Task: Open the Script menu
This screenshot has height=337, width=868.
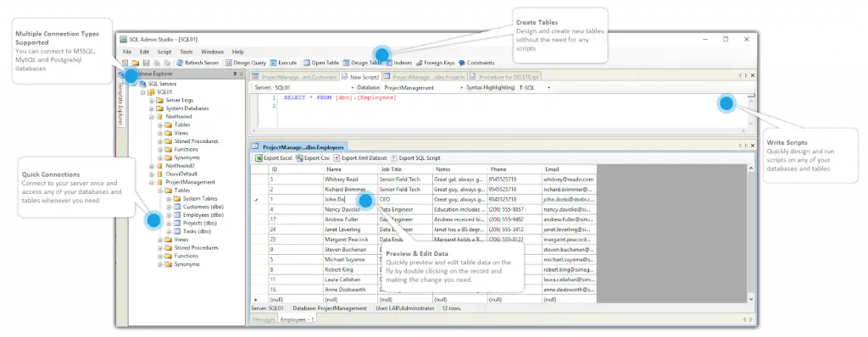Action: pos(164,52)
